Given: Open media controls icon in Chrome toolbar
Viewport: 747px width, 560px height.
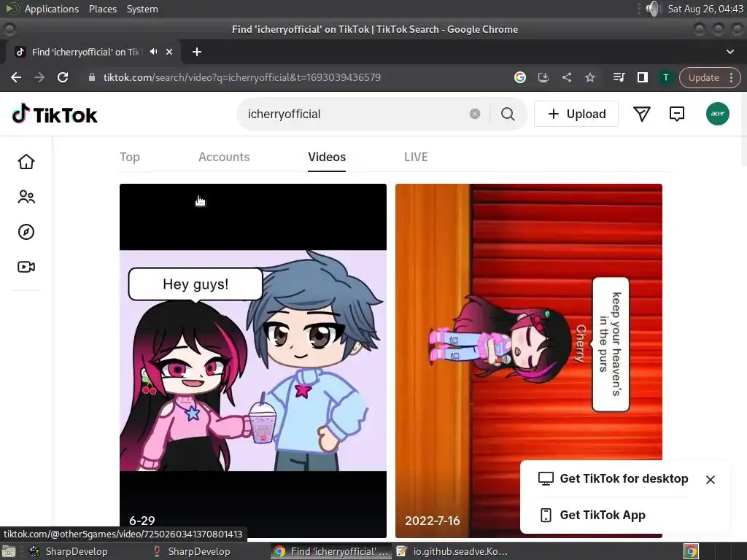Looking at the screenshot, I should (x=619, y=77).
